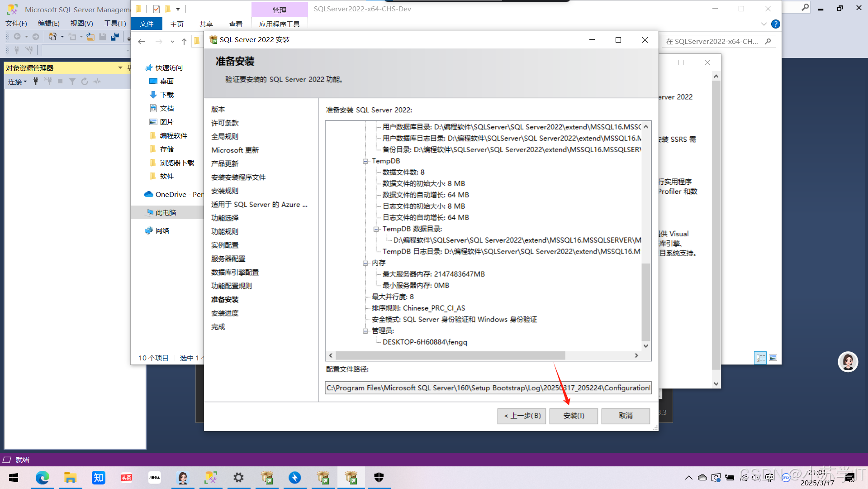Viewport: 868px width, 489px height.
Task: Open Settings gear from taskbar
Action: 238,478
